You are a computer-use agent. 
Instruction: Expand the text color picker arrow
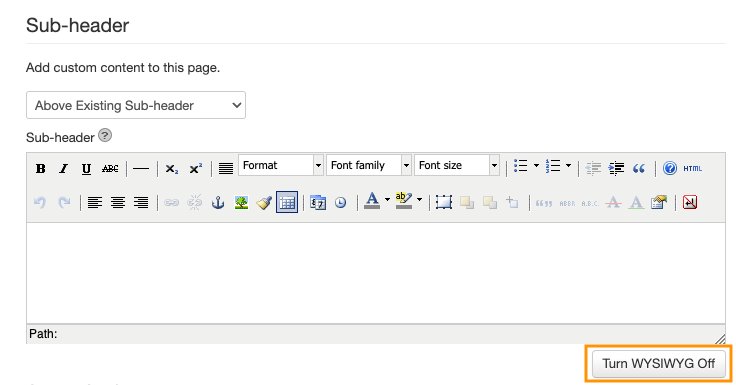click(x=387, y=200)
